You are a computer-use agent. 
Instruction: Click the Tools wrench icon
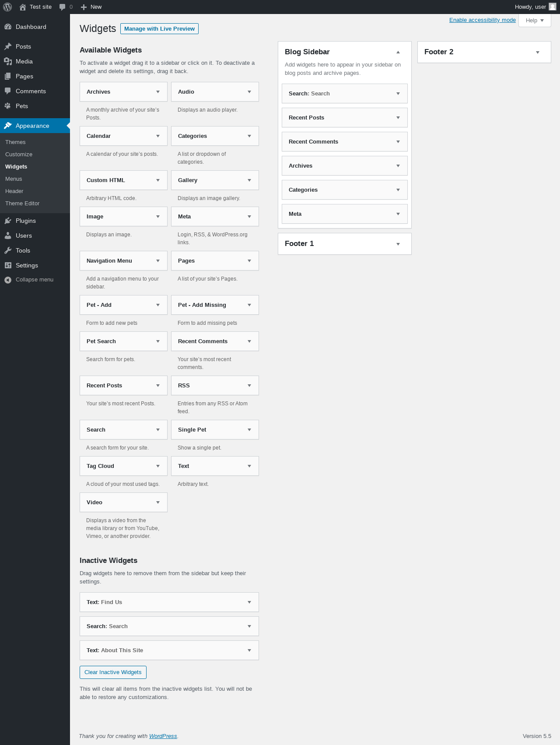click(x=8, y=250)
